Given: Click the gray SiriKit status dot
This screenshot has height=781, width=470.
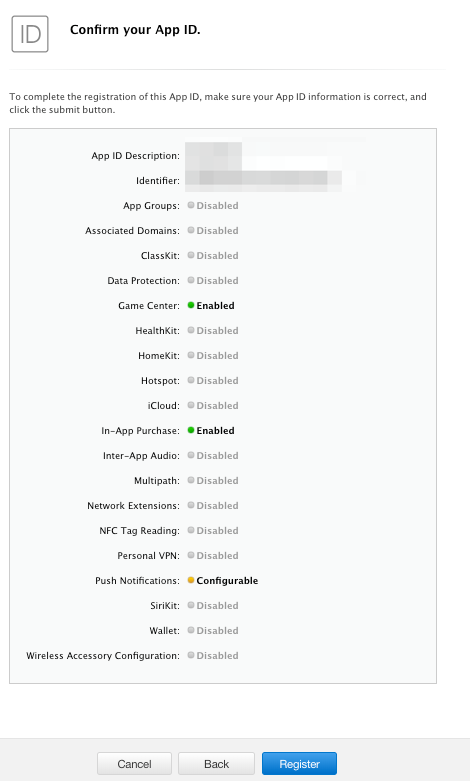Looking at the screenshot, I should click(x=191, y=605).
